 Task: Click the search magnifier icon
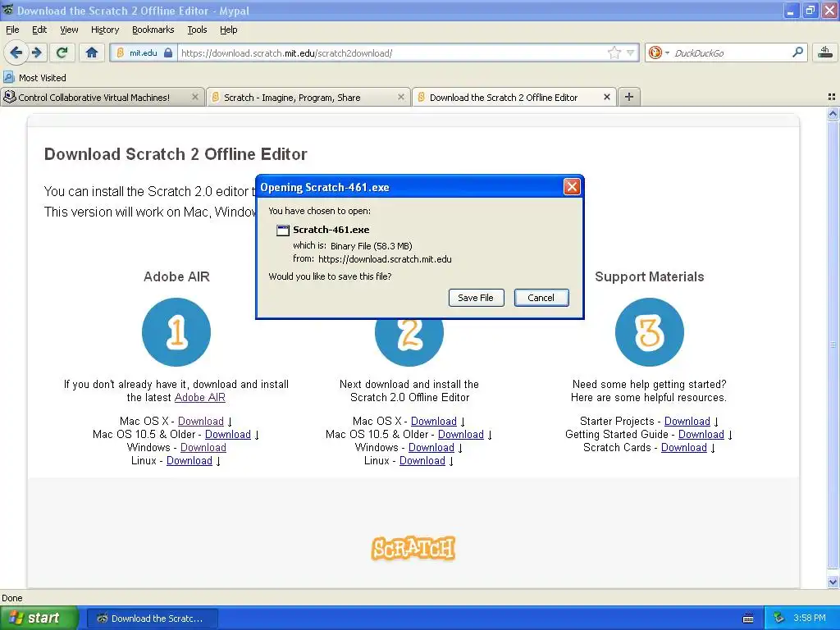click(797, 52)
